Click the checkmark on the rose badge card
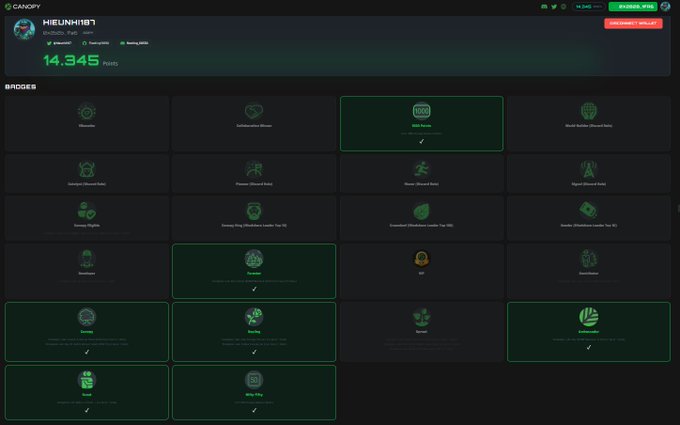Viewport: 680px width, 425px height. [x=254, y=352]
